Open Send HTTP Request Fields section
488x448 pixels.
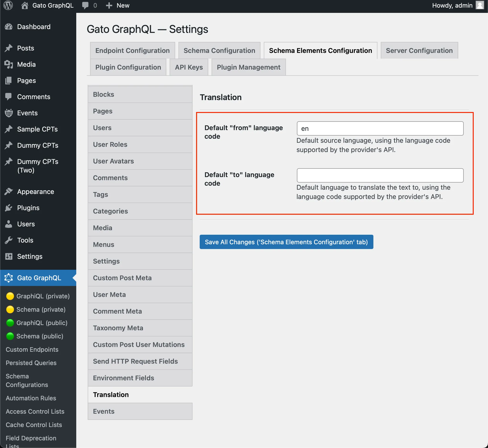coord(140,361)
